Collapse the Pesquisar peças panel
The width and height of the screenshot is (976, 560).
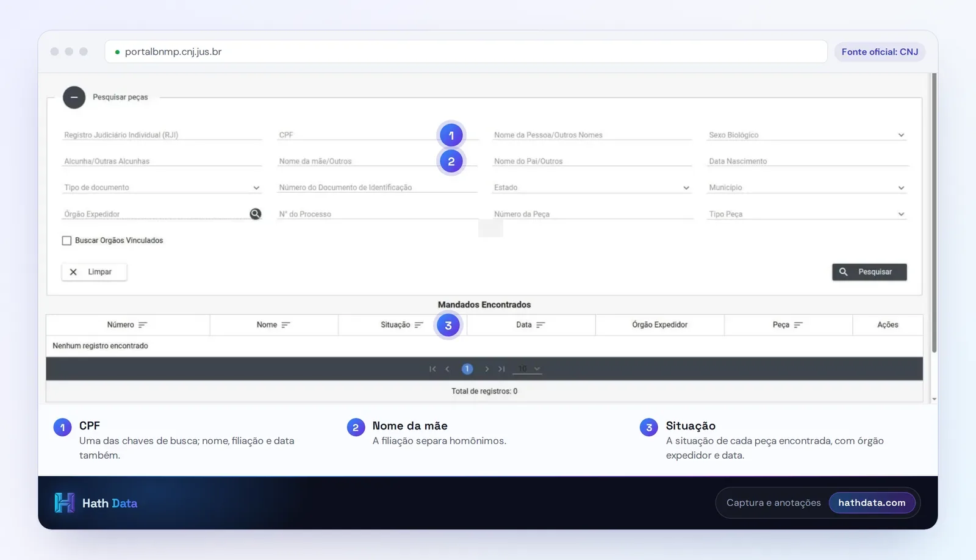(x=74, y=97)
